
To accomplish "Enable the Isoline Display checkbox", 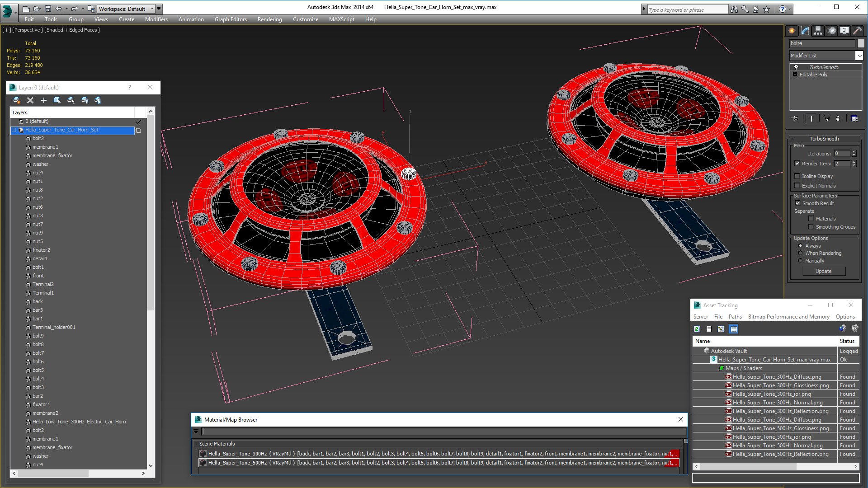I will click(797, 176).
